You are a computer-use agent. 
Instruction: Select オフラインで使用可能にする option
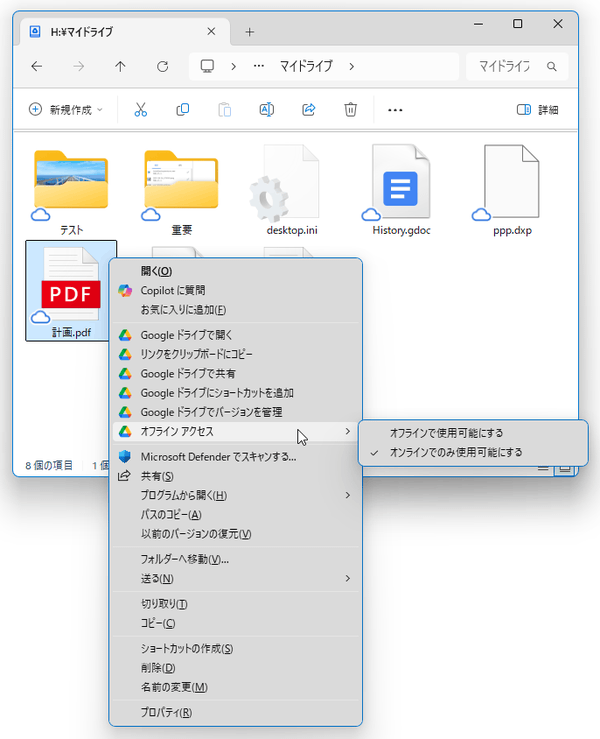446,433
